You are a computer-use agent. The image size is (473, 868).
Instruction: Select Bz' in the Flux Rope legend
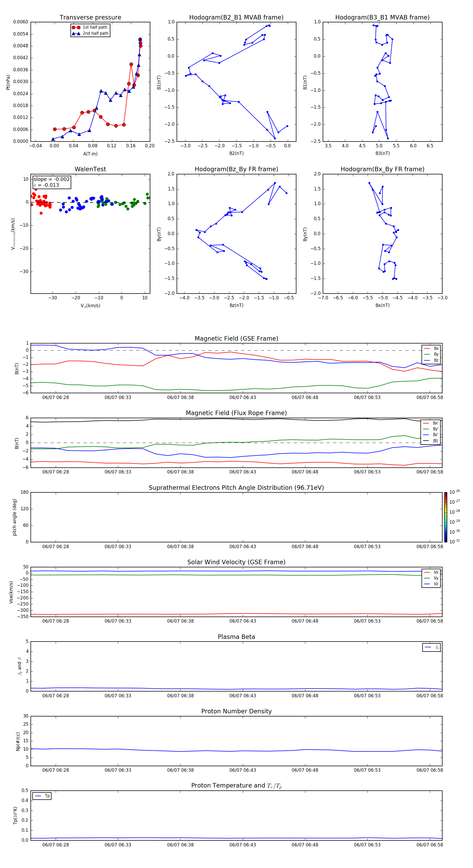pos(431,435)
